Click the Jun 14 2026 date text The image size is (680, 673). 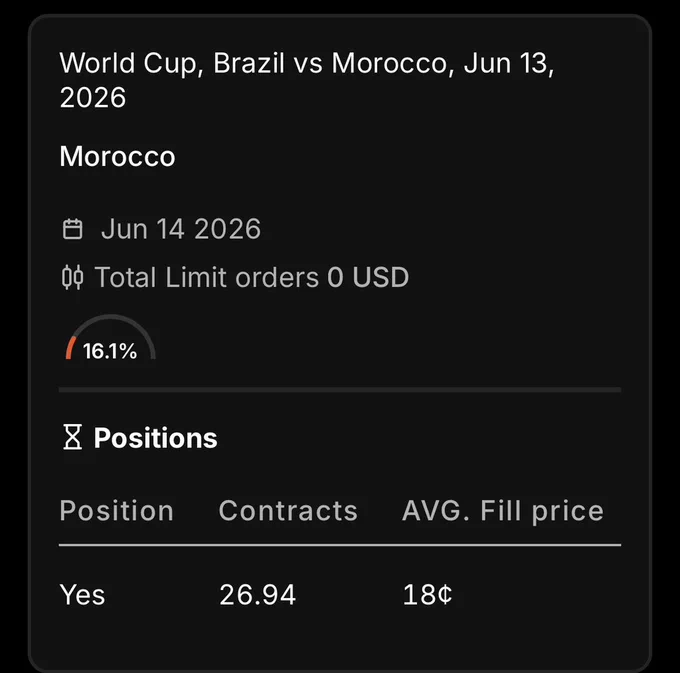click(x=181, y=229)
